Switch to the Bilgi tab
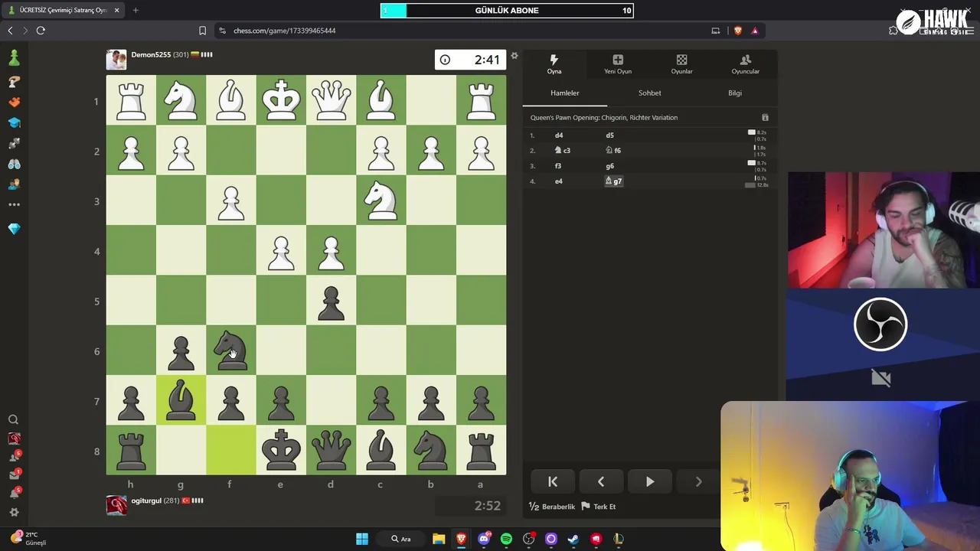The image size is (980, 551). [735, 93]
